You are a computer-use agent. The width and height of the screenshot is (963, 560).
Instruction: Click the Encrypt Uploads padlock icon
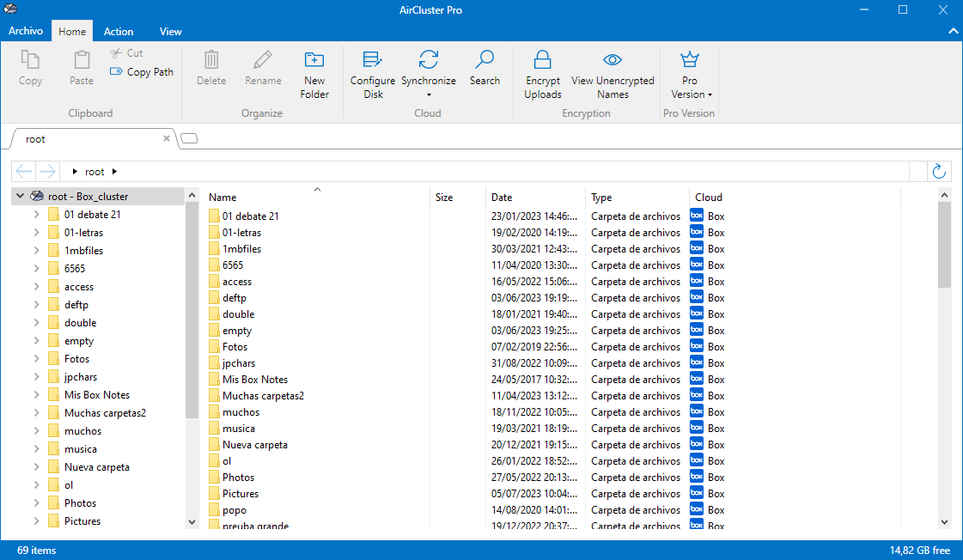tap(542, 60)
